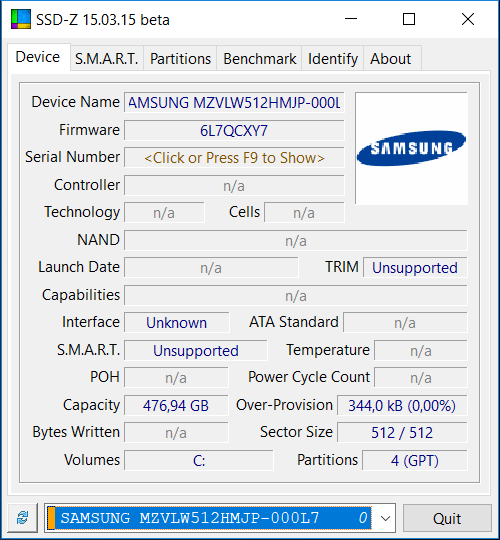Click the Controller n/a field
500x540 pixels.
(x=234, y=186)
